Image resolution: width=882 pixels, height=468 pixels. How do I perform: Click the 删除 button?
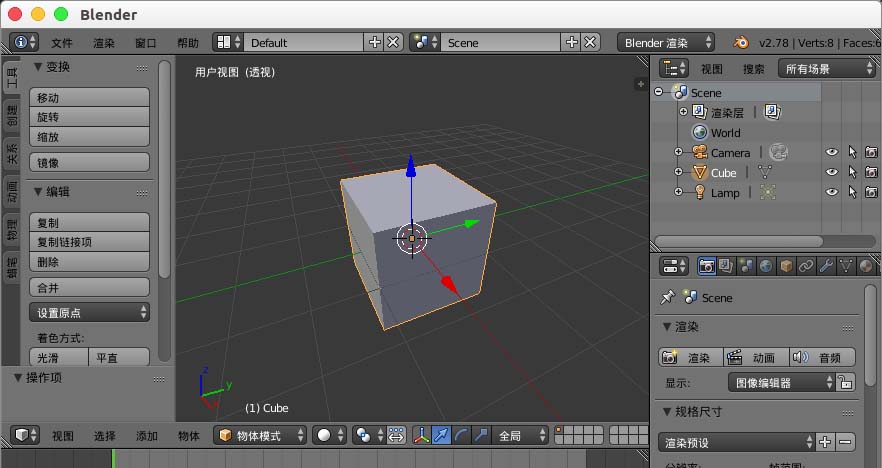point(89,262)
